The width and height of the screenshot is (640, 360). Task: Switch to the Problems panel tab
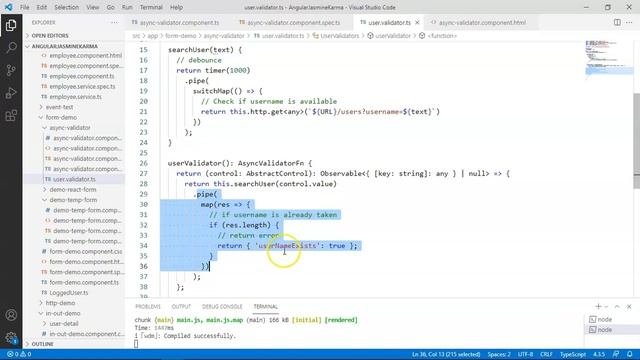click(x=148, y=307)
